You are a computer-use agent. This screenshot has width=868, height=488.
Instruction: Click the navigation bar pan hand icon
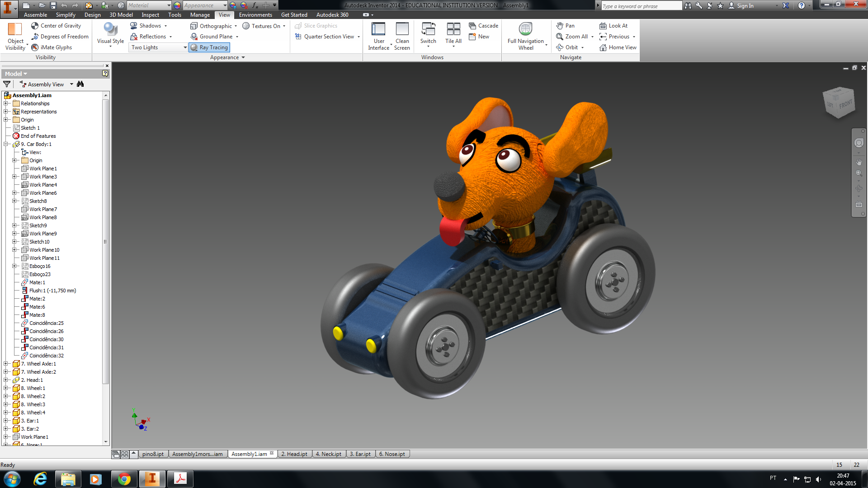click(859, 162)
